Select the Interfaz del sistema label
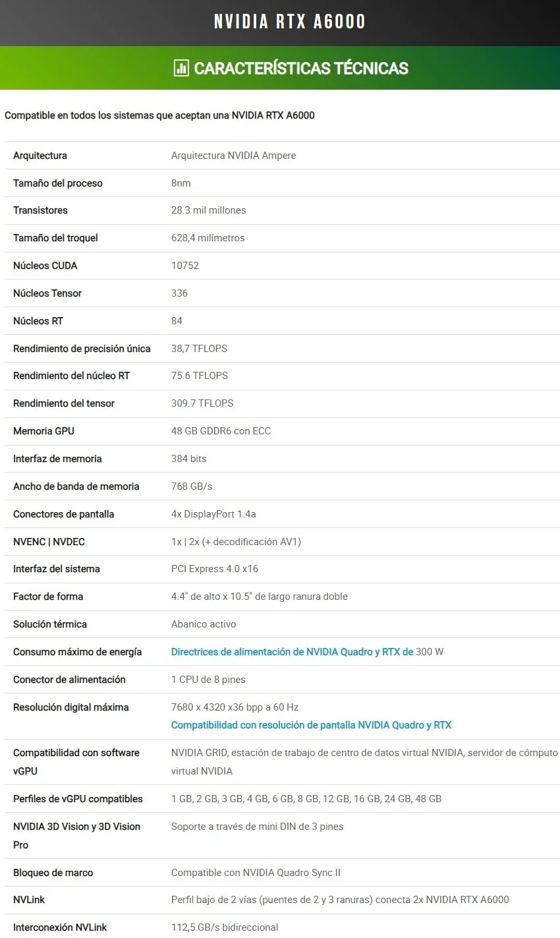The height and width of the screenshot is (938, 560). click(57, 569)
